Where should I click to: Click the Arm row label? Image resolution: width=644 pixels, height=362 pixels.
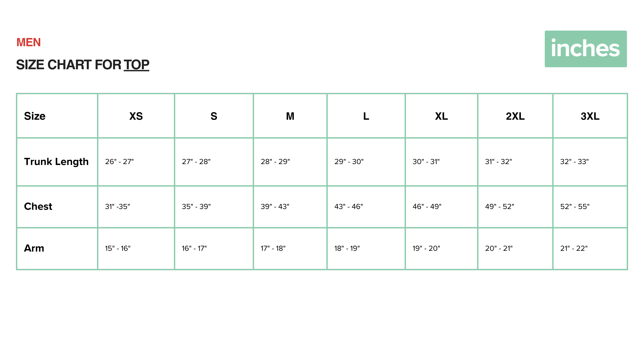[x=34, y=248]
